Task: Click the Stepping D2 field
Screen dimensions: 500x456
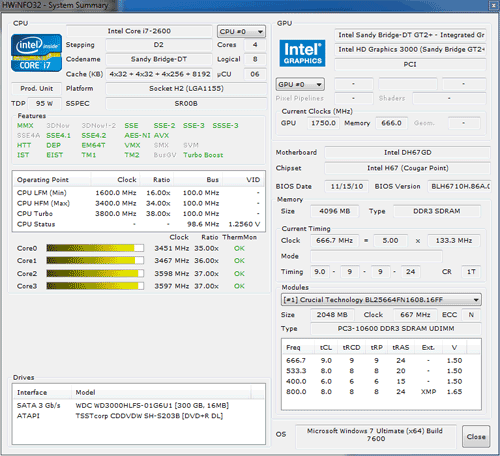Action: tap(159, 45)
